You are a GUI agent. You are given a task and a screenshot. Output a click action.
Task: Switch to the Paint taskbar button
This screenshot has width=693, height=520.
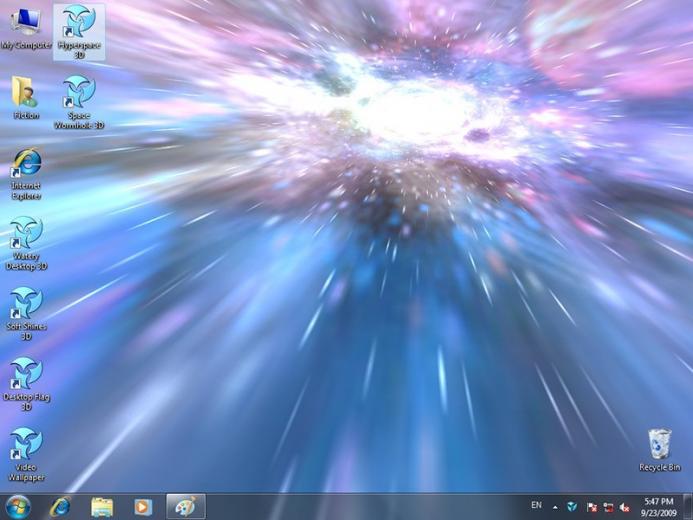pyautogui.click(x=185, y=506)
